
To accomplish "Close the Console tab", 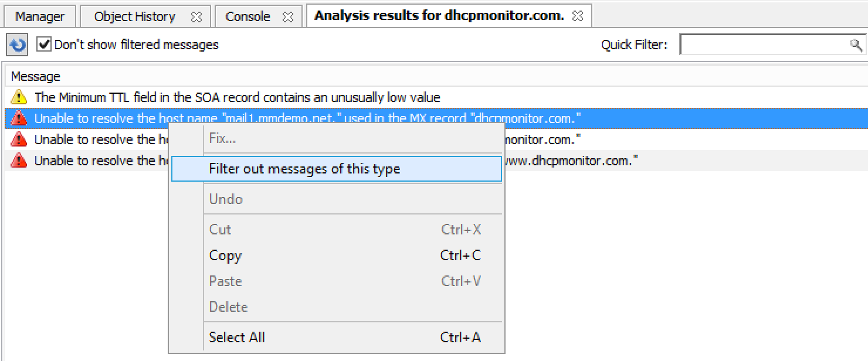I will pos(287,17).
